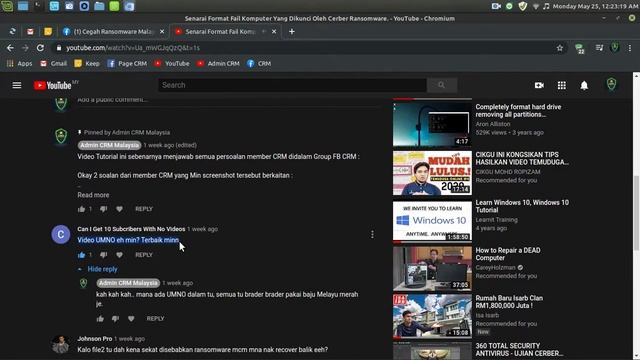
Task: Open the account avatar menu
Action: (611, 84)
